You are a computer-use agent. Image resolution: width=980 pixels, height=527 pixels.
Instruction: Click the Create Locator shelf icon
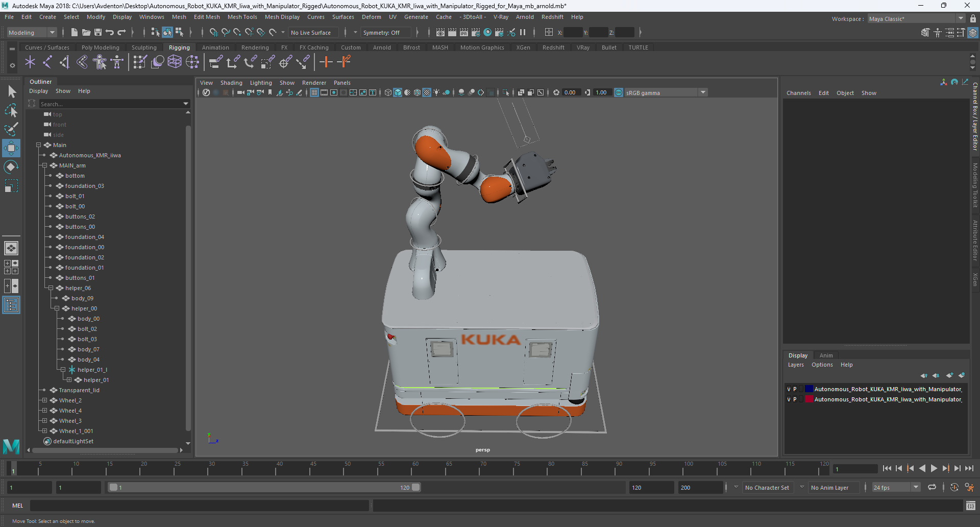click(x=30, y=62)
